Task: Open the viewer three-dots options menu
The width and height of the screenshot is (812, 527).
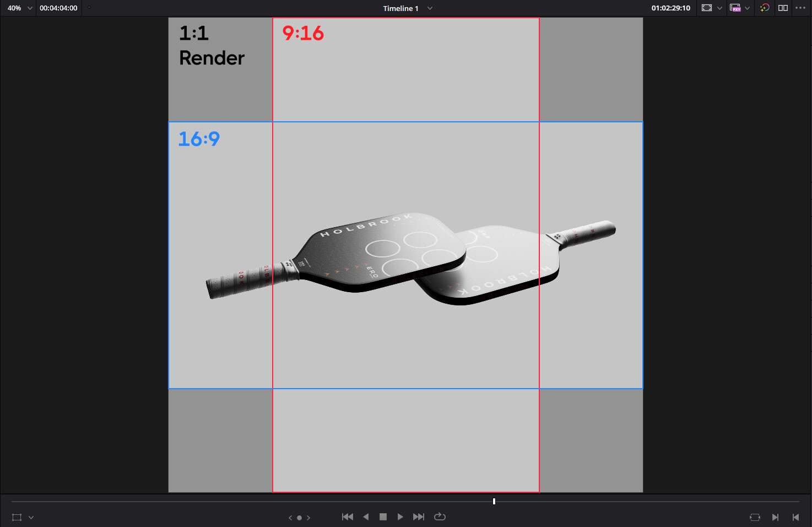Action: click(800, 8)
